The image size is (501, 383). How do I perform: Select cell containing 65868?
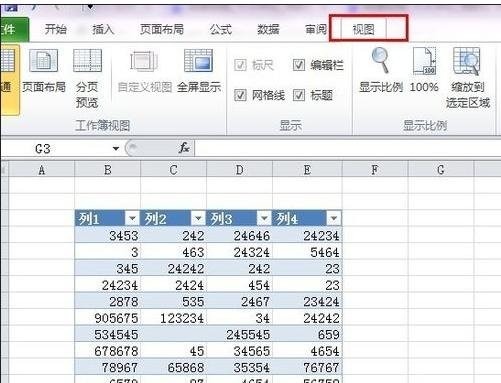[x=173, y=367]
